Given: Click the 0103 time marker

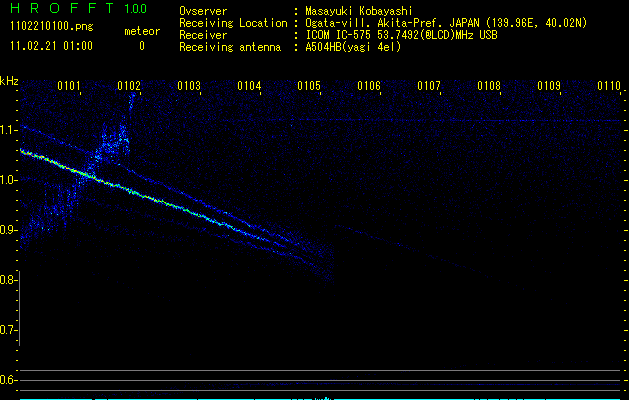Looking at the screenshot, I should tap(189, 86).
